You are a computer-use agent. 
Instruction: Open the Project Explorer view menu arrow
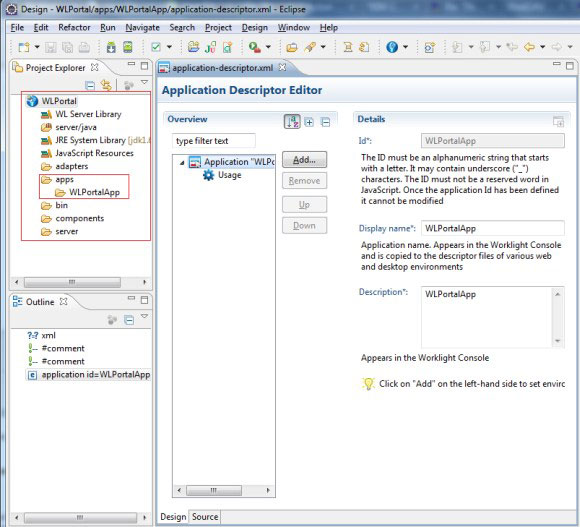[x=145, y=82]
